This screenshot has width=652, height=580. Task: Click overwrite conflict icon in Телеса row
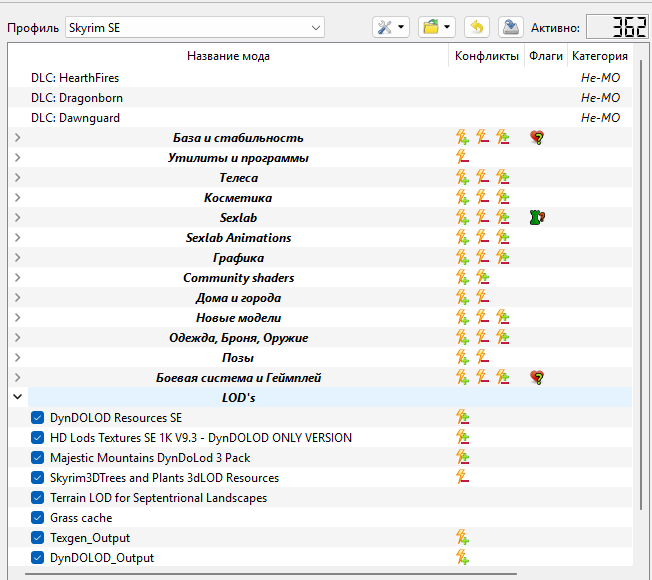462,178
